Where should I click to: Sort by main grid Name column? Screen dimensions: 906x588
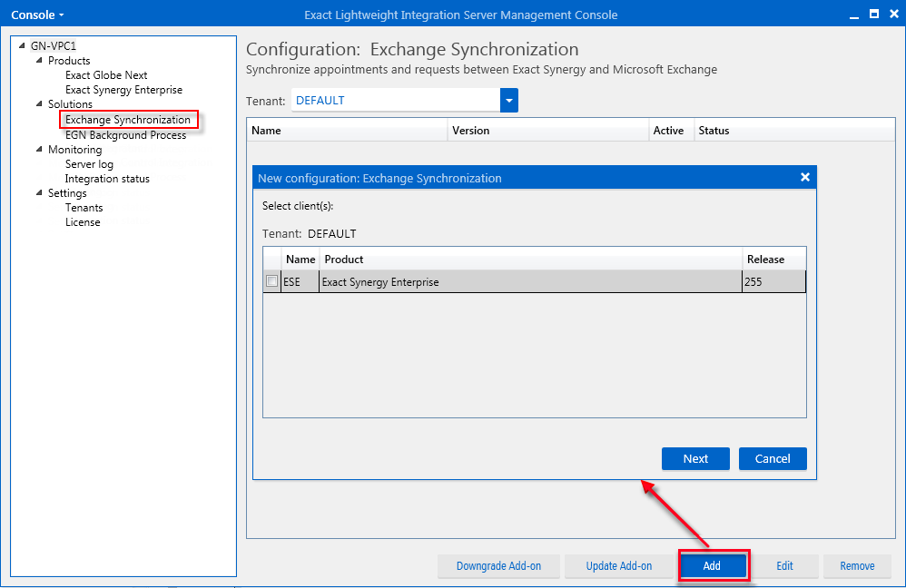coord(348,131)
